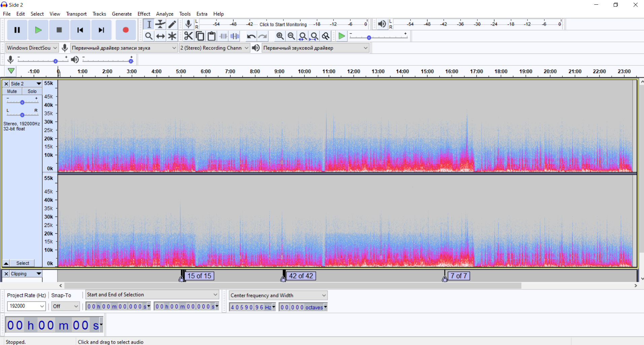This screenshot has height=345, width=644.
Task: Select the Envelope tool
Action: (x=161, y=24)
